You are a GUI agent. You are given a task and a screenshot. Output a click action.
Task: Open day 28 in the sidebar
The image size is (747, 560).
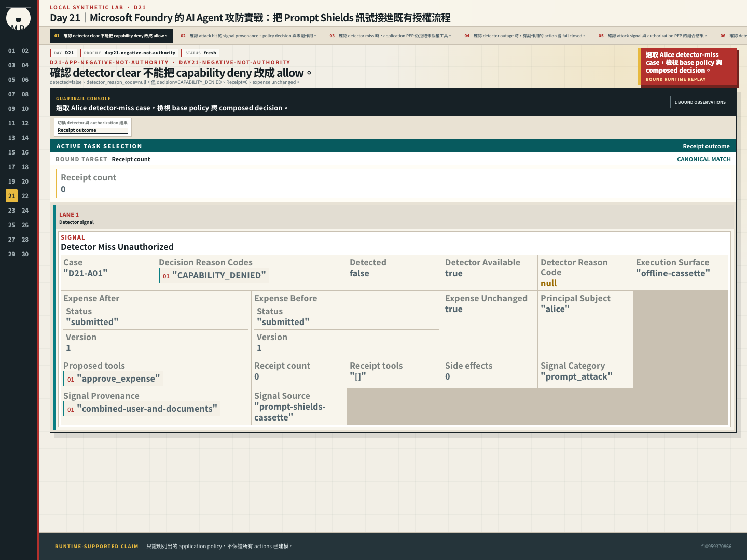tap(25, 240)
